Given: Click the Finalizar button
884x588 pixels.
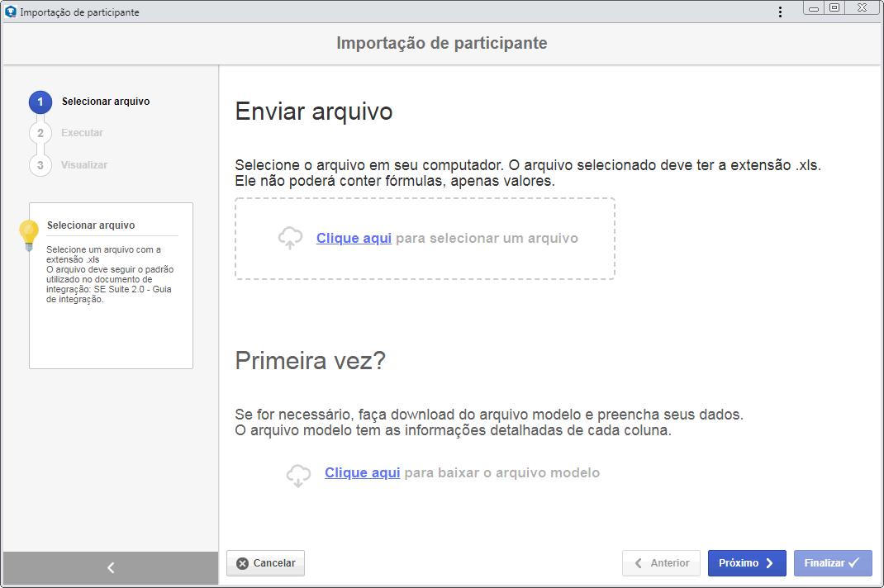Looking at the screenshot, I should pos(833,563).
